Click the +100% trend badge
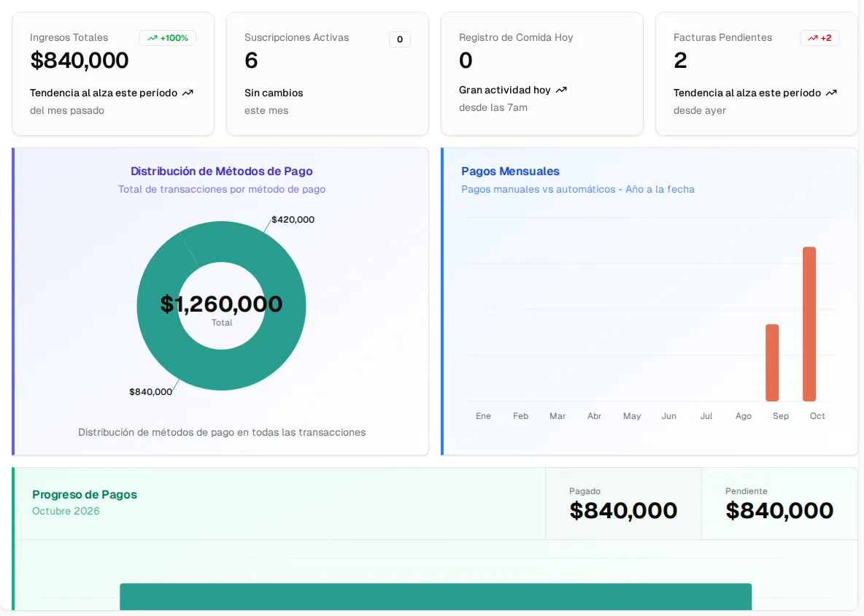The width and height of the screenshot is (864, 616). (168, 38)
